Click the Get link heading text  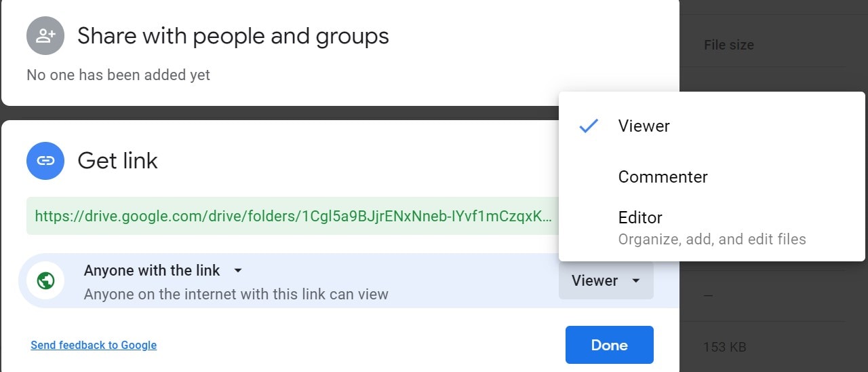117,161
